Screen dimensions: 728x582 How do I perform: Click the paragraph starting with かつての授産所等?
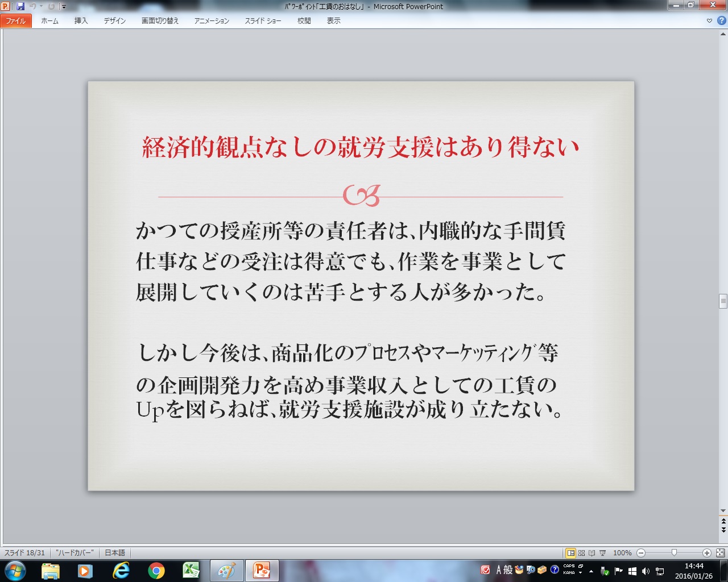point(351,261)
